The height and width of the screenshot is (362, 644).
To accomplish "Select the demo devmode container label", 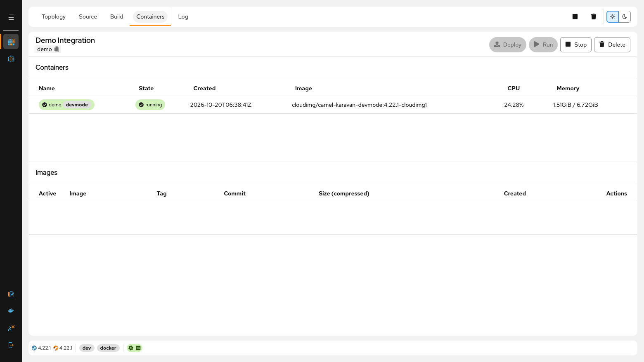I will [x=66, y=105].
